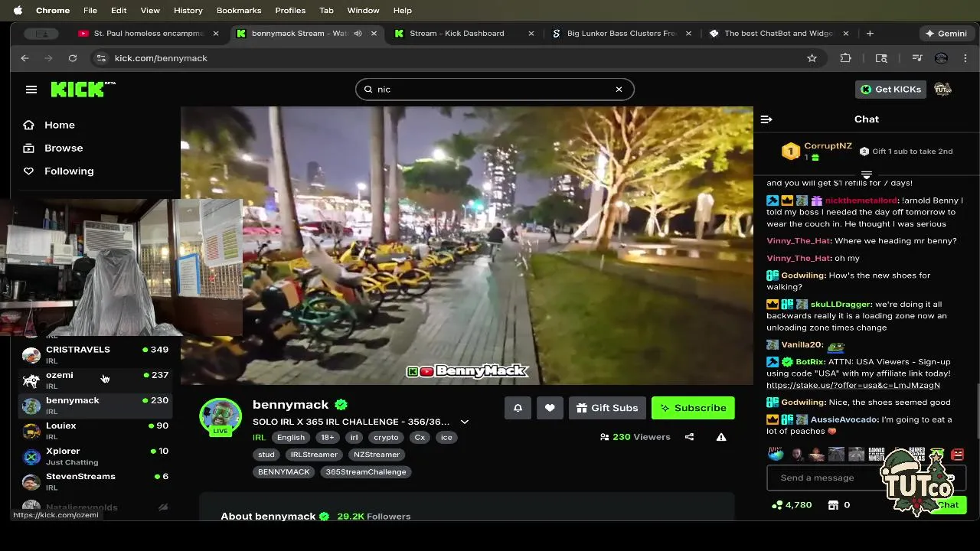
Task: Open the Kick hamburger sidebar menu
Action: click(x=31, y=90)
